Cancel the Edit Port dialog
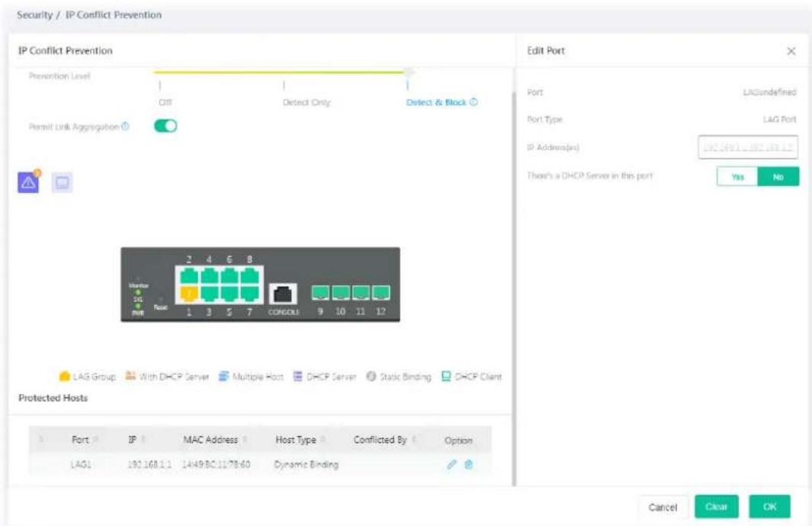Viewport: 812px width, 526px height. [663, 507]
